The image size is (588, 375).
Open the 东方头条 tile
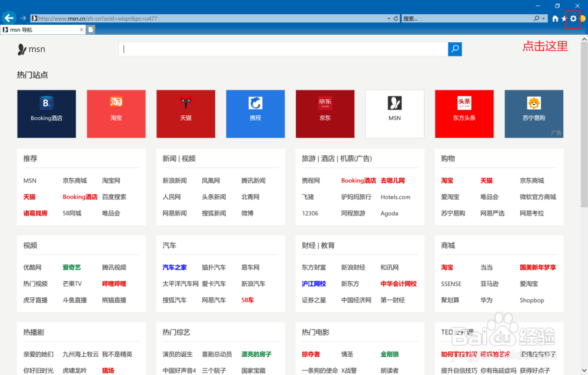click(465, 114)
